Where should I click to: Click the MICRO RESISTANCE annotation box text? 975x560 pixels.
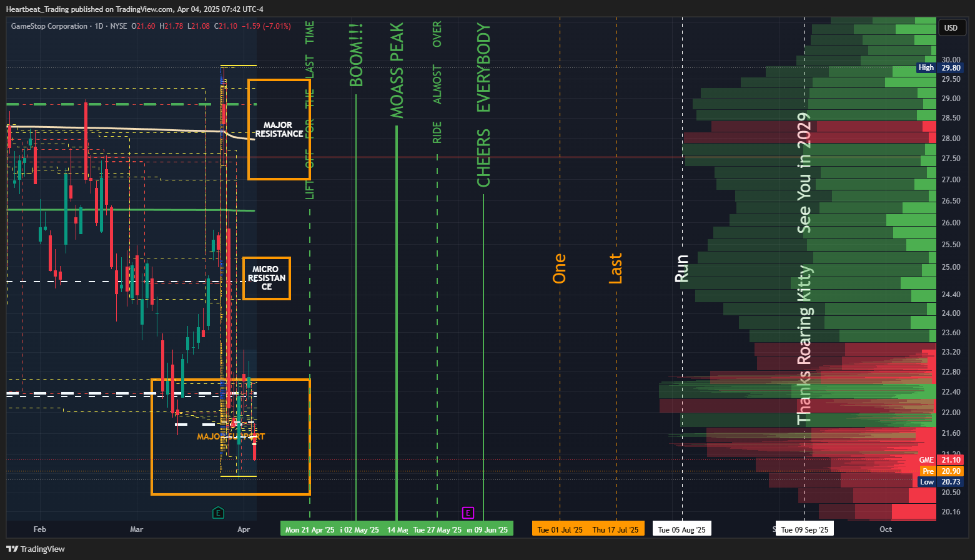click(267, 278)
